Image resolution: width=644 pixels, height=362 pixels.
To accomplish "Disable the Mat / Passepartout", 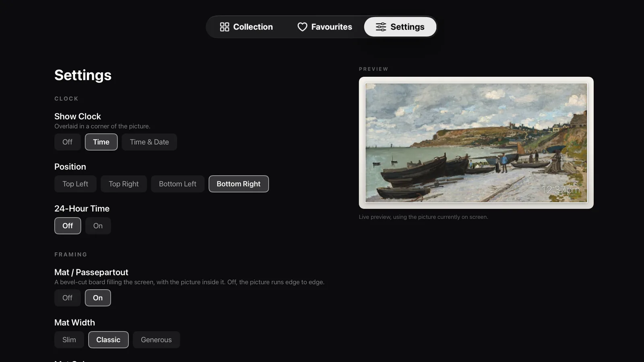I will (68, 298).
